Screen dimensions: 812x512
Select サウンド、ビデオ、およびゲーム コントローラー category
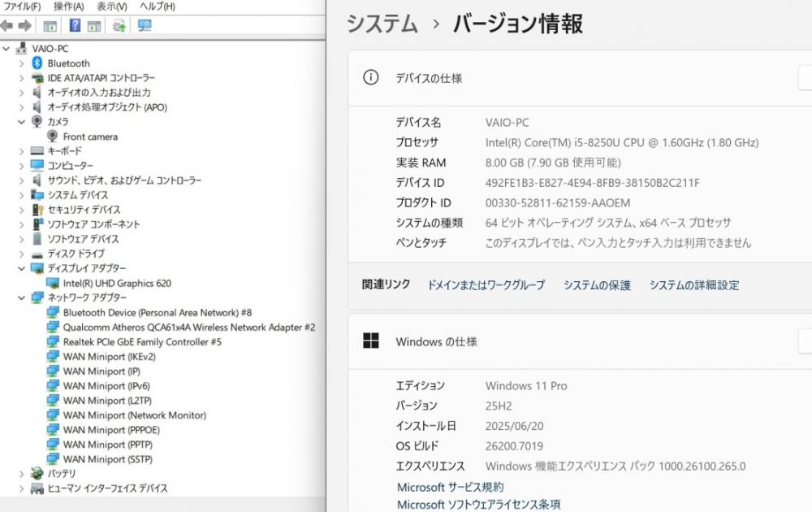point(125,180)
